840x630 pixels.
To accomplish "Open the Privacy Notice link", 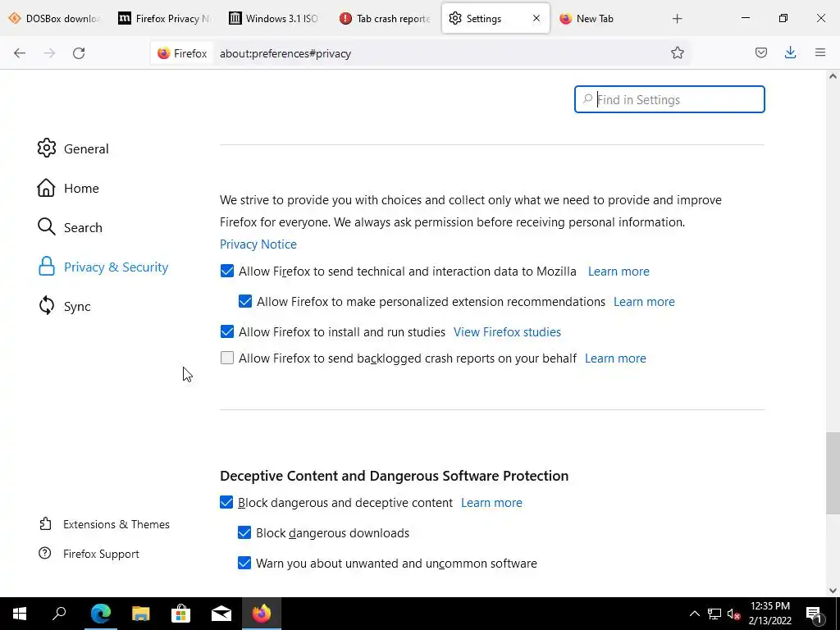I will 258,244.
